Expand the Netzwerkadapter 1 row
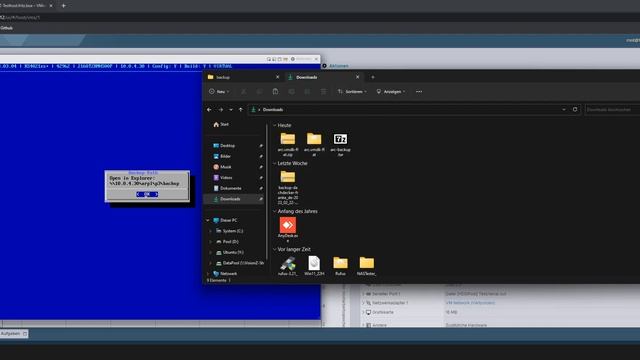640x360 pixels. (363, 303)
